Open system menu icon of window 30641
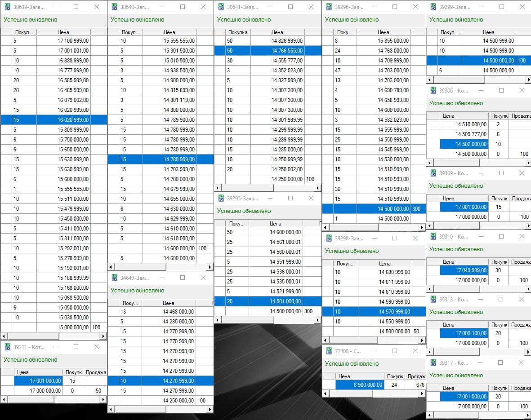Viewport: 531px width, 420px height. (221, 7)
